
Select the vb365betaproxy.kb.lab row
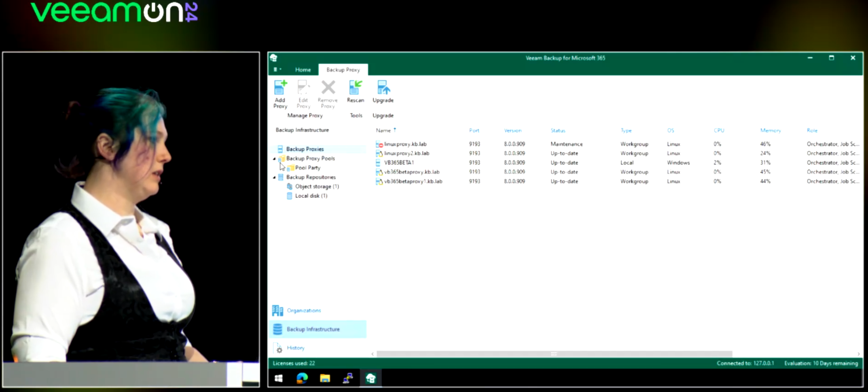click(x=617, y=172)
